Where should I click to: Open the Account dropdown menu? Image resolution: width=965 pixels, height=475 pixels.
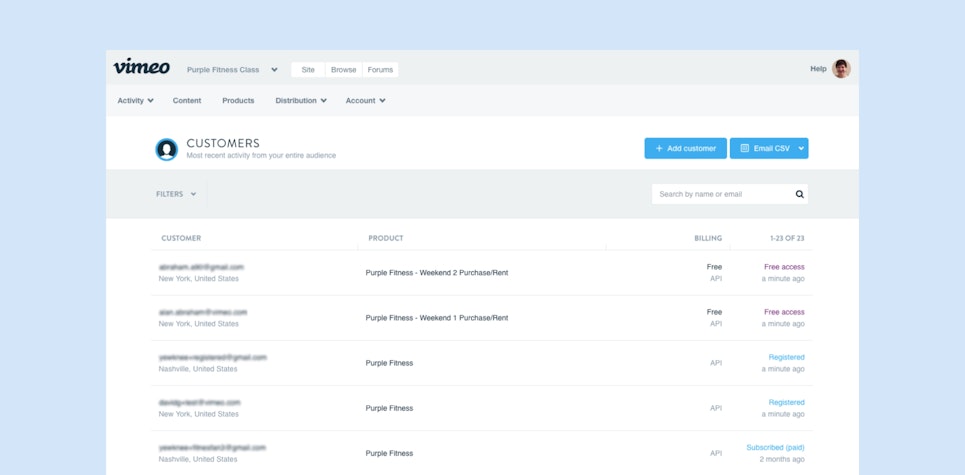click(x=365, y=101)
